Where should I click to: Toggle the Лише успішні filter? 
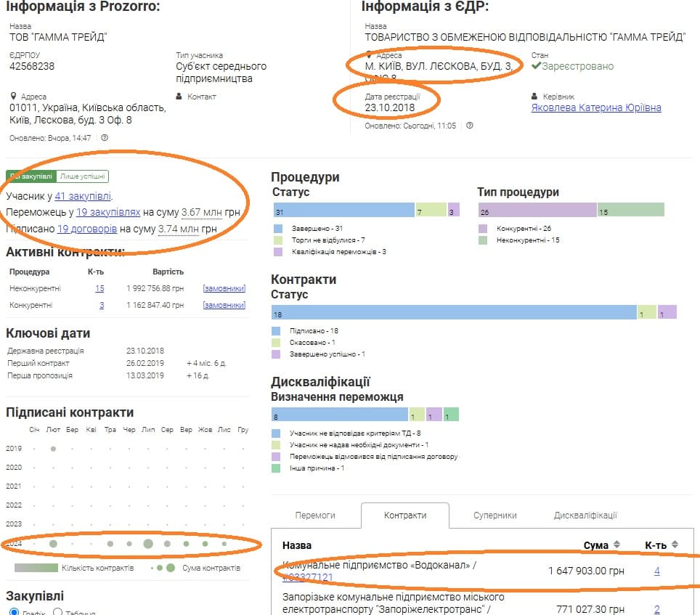(84, 176)
